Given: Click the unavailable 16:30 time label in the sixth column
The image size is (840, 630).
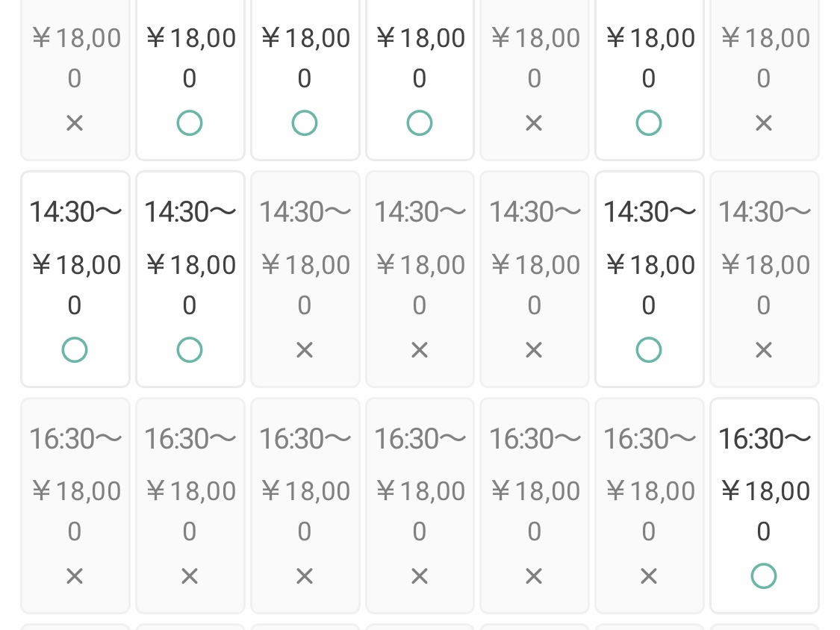Looking at the screenshot, I should (x=649, y=438).
